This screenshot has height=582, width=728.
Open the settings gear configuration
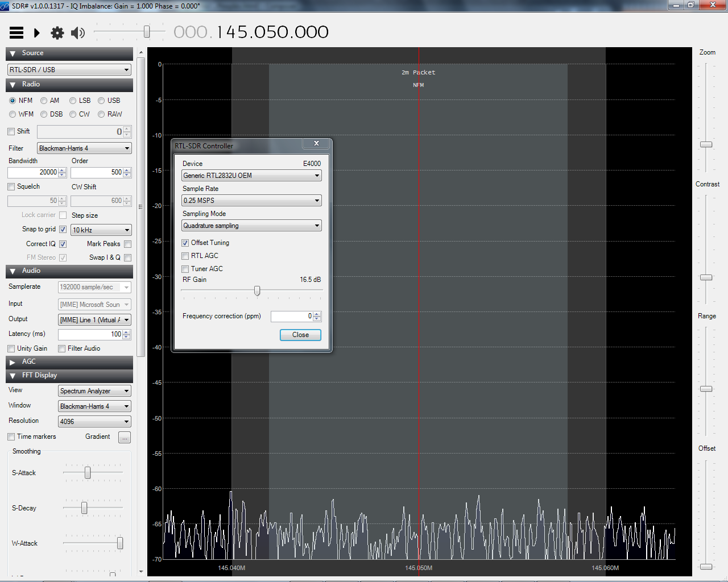pos(57,33)
